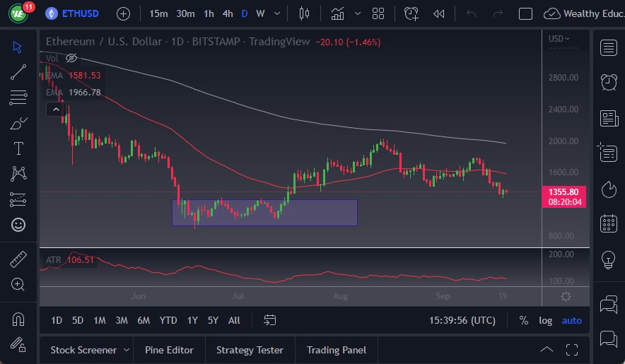Image resolution: width=625 pixels, height=364 pixels.
Task: Select the trend line drawing tool
Action: [18, 71]
